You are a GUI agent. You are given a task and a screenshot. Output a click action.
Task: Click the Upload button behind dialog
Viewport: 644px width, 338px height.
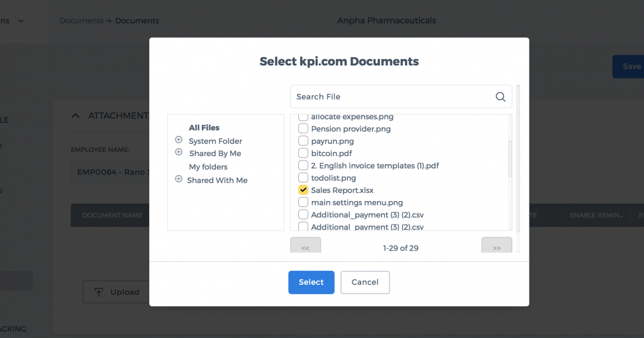click(115, 292)
